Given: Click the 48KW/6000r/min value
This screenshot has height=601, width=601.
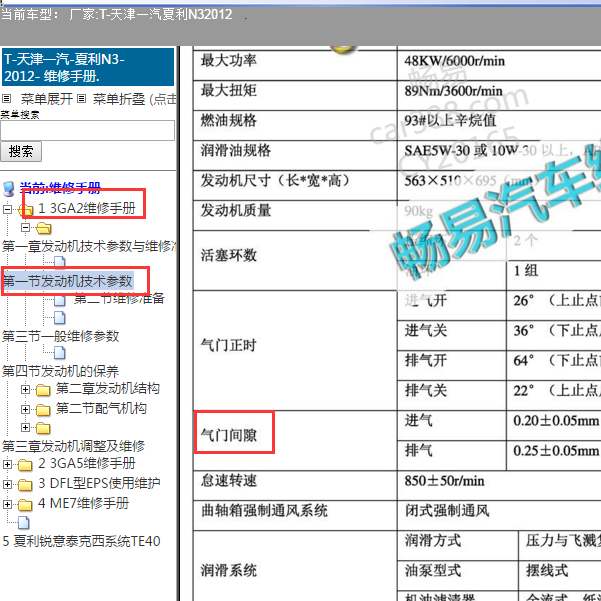Looking at the screenshot, I should (455, 61).
